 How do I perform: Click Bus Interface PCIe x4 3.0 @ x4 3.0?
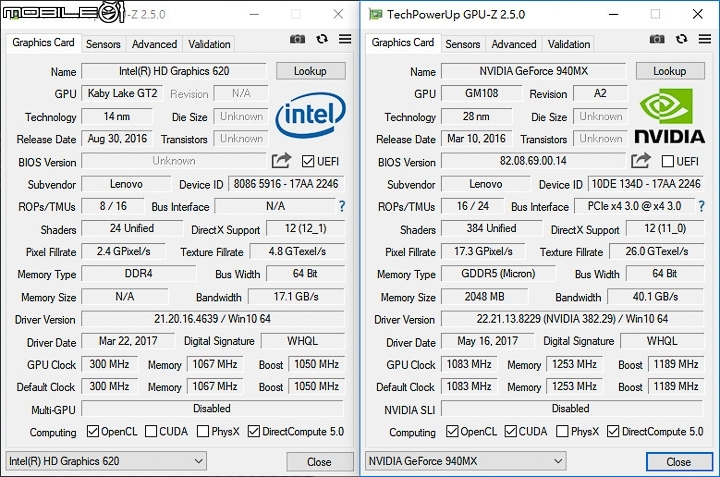tap(635, 206)
